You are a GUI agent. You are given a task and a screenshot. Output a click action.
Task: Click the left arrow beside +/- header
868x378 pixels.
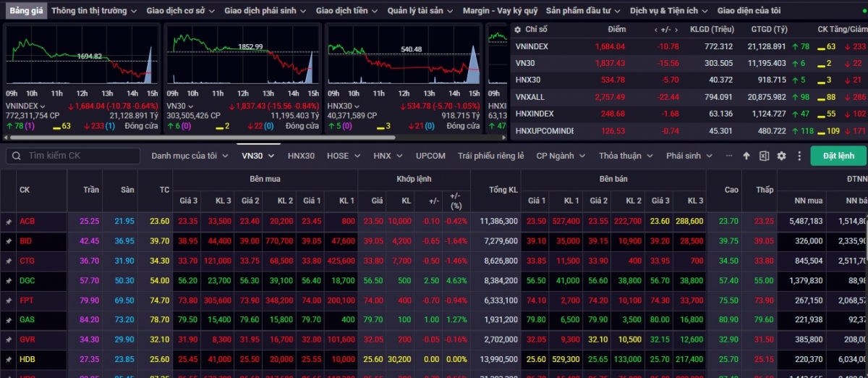(x=656, y=30)
